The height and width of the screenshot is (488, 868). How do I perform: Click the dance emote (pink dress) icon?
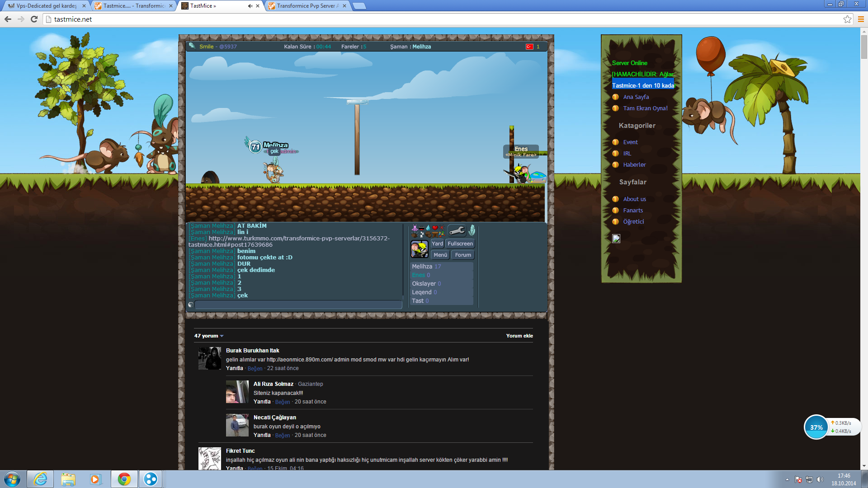[415, 228]
